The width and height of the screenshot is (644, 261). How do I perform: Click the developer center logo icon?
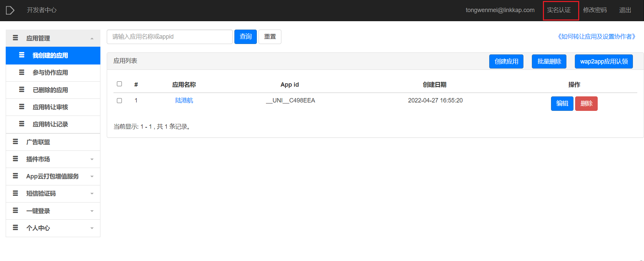(x=10, y=10)
